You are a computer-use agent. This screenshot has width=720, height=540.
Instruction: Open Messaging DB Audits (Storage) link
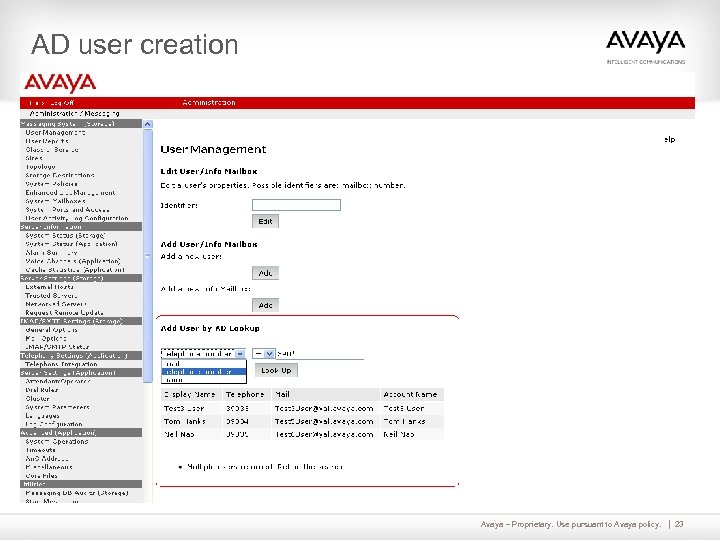click(x=77, y=493)
